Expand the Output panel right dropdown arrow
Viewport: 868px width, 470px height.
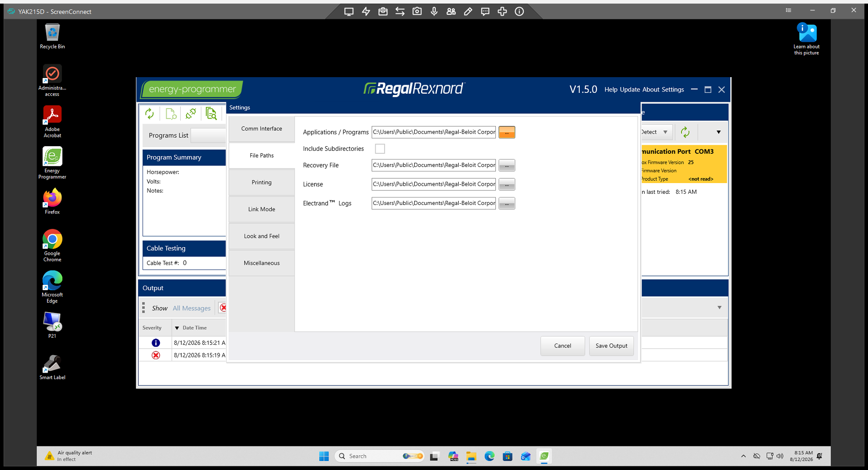[x=719, y=308]
